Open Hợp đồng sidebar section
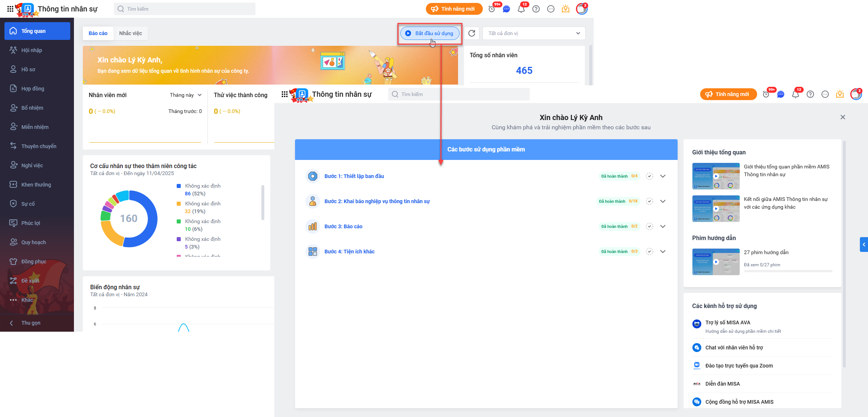Screen dimensions: 868x417 37,89
